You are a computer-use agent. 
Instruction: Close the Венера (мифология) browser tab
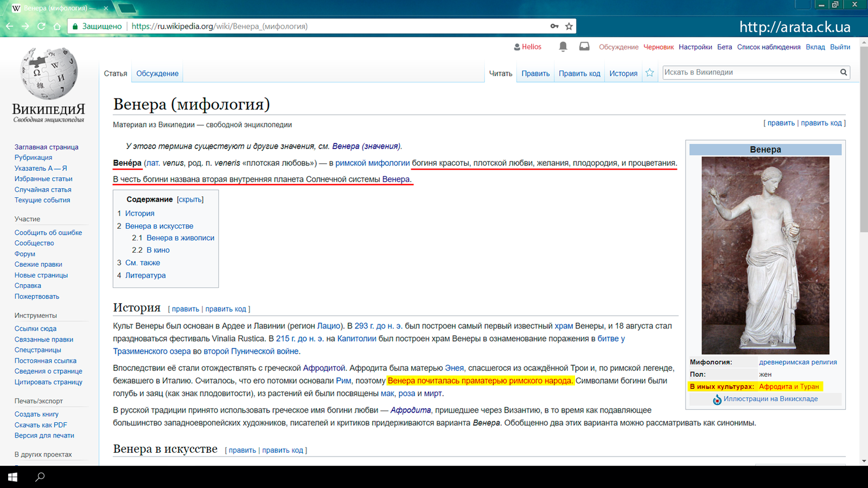click(x=106, y=8)
